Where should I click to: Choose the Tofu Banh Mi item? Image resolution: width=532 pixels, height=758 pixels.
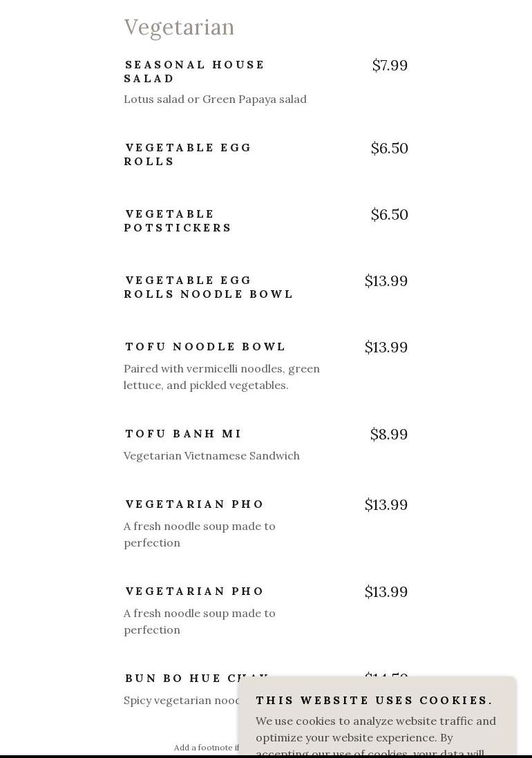point(183,433)
